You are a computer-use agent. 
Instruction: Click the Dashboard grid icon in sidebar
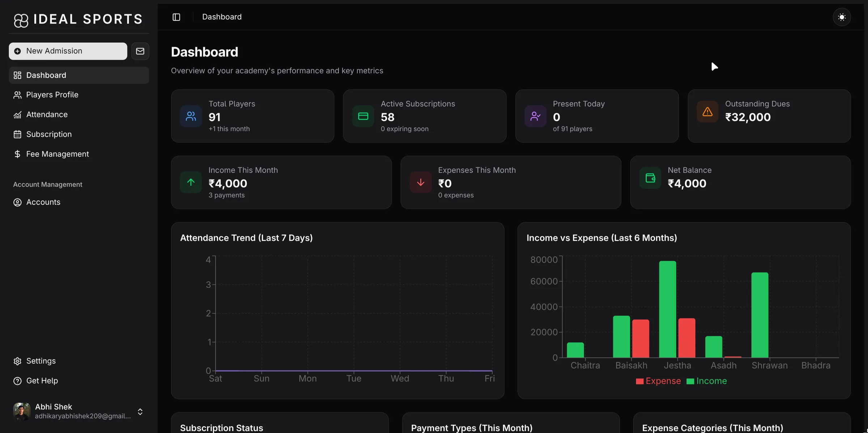point(17,75)
